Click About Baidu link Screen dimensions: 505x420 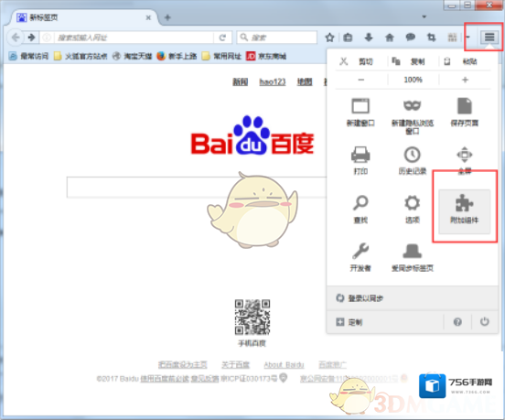(x=284, y=364)
